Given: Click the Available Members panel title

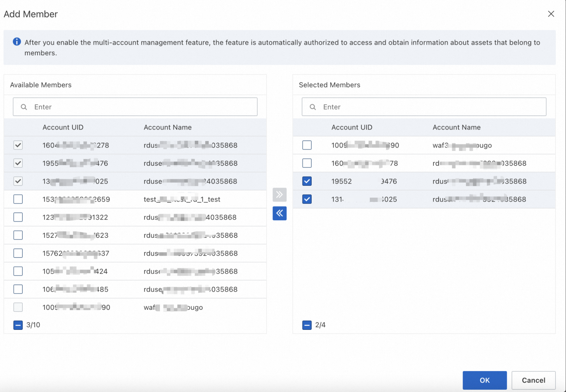Looking at the screenshot, I should coord(41,85).
